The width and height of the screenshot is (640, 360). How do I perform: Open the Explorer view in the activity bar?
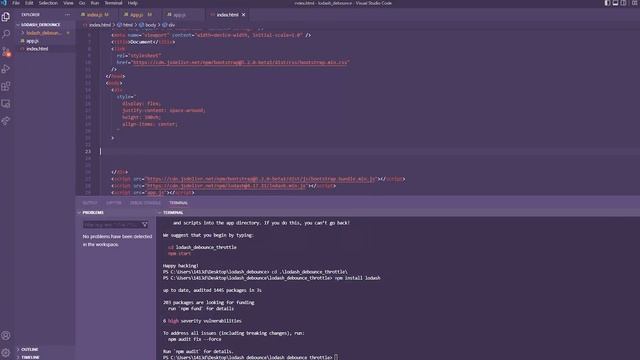(6, 17)
